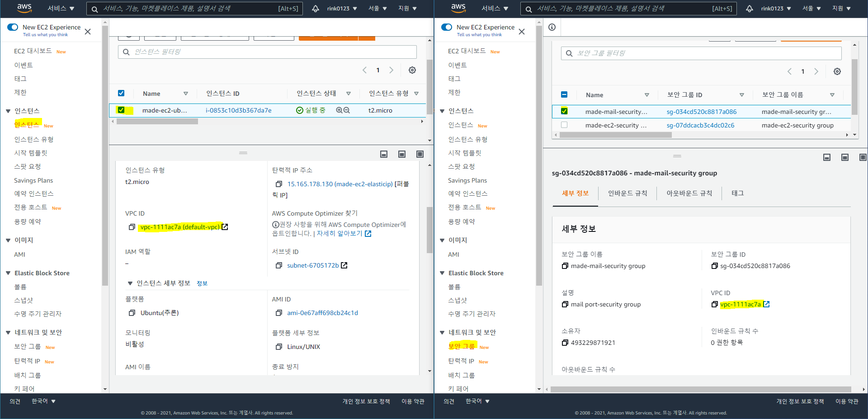
Task: Click info circle icon in right window
Action: tap(552, 27)
